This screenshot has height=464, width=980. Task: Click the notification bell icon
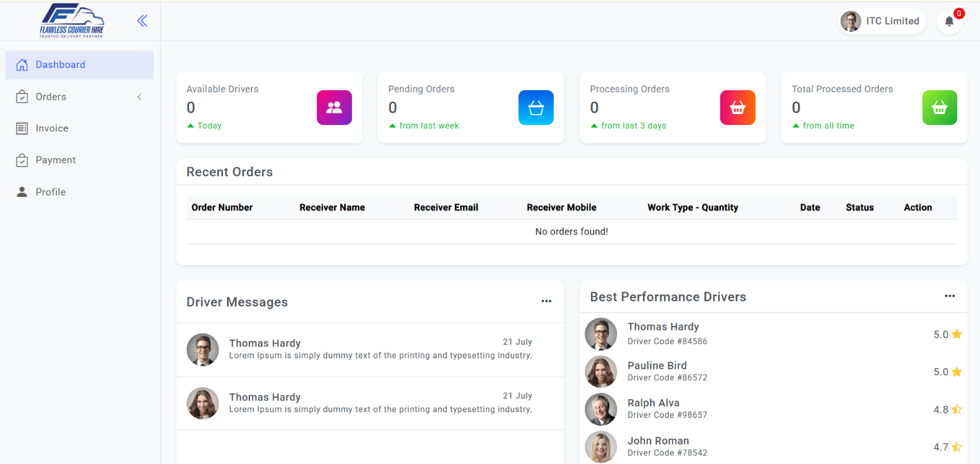[949, 21]
